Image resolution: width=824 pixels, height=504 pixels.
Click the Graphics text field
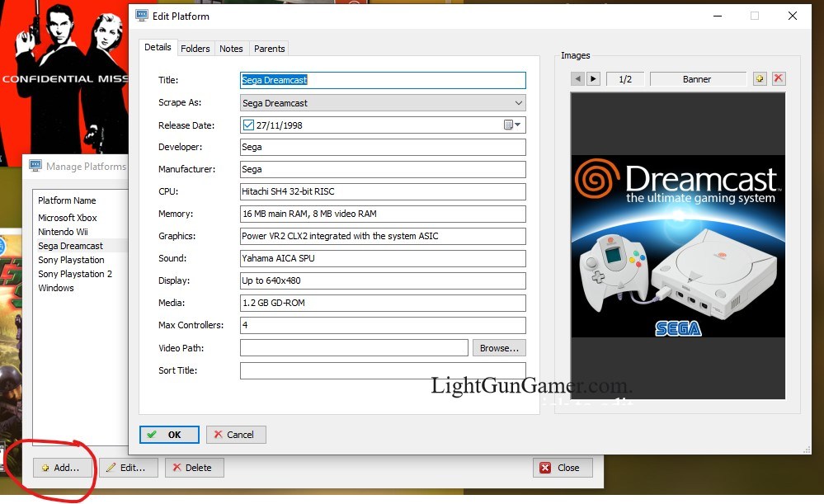(x=383, y=236)
